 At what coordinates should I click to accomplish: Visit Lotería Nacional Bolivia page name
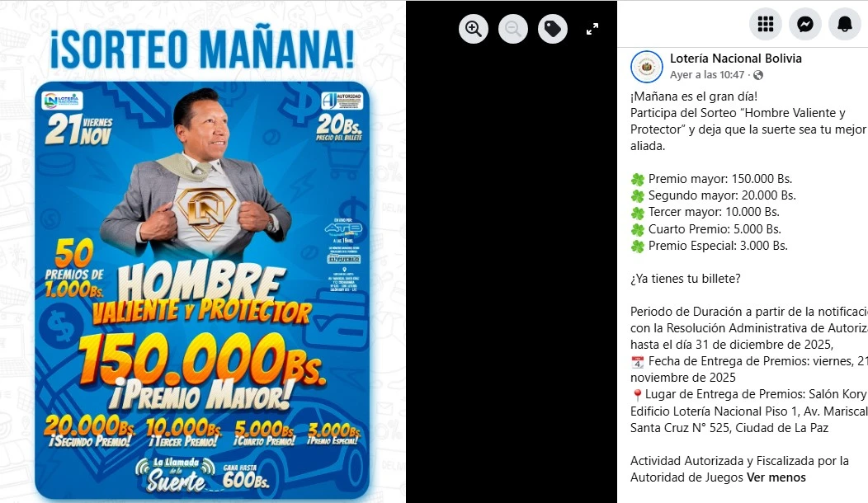[x=736, y=58]
